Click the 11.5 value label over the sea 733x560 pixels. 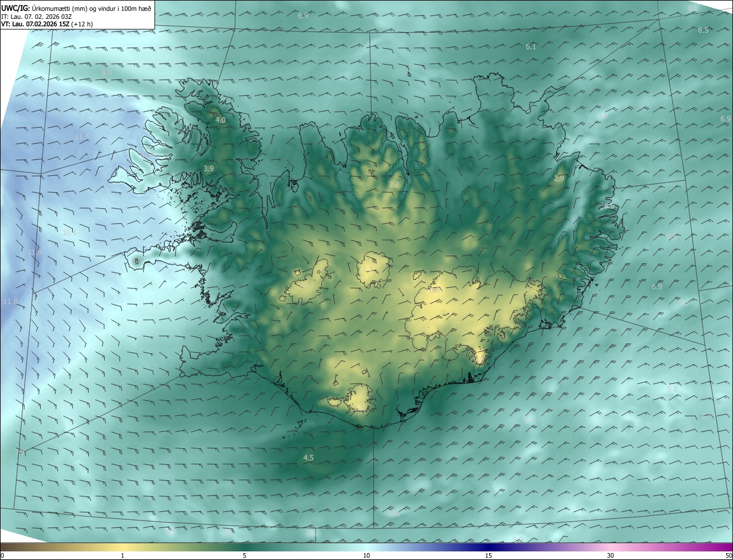pos(82,136)
